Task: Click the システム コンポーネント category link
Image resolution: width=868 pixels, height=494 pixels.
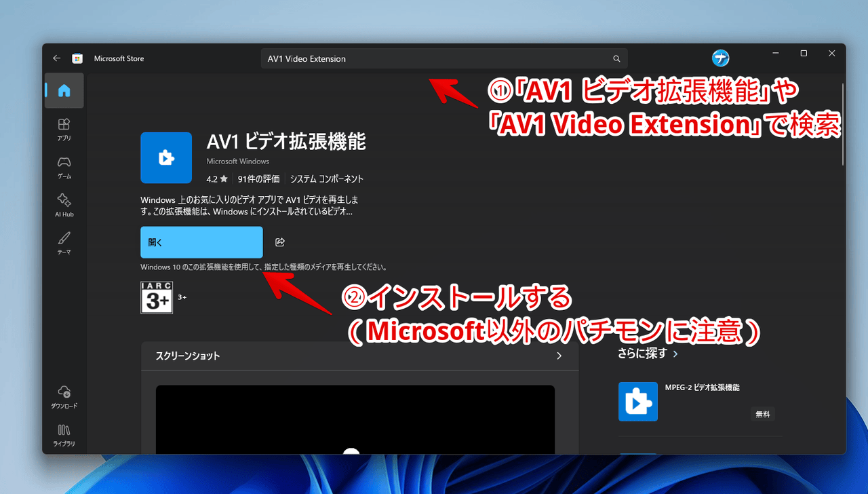Action: point(327,179)
